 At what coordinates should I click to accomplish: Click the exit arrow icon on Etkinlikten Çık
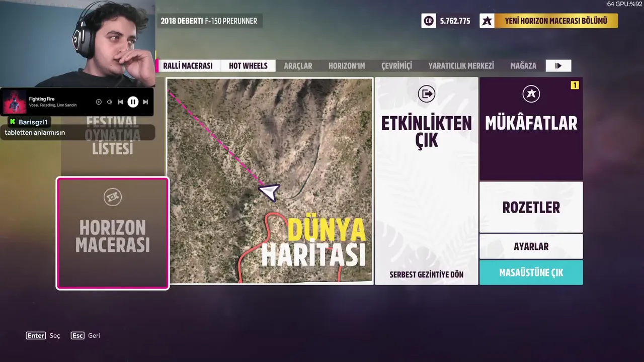tap(426, 94)
